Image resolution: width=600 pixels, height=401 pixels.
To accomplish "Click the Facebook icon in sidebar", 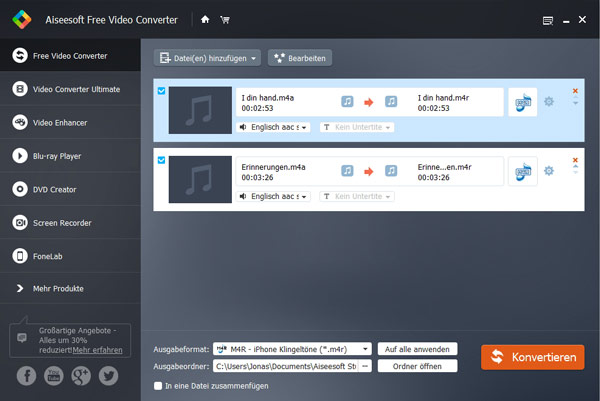I will tap(27, 376).
